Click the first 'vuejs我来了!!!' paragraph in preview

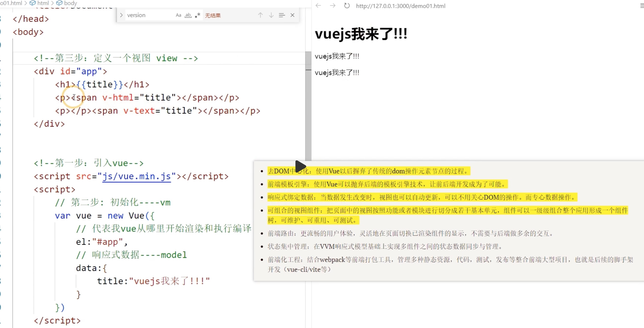coord(337,56)
